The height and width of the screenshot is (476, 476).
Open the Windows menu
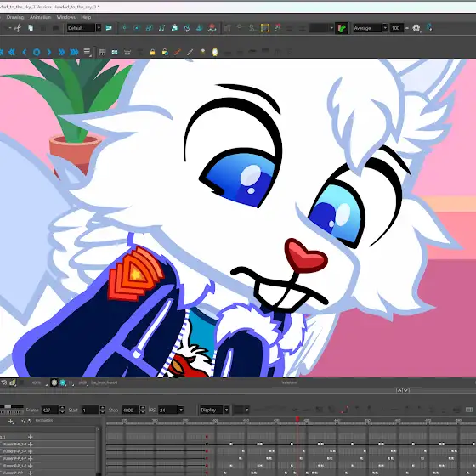point(66,17)
